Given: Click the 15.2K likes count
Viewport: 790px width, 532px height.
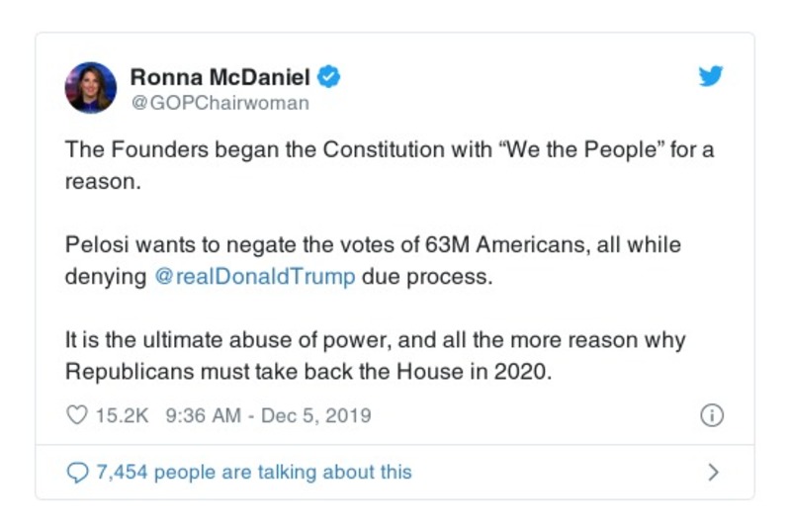Looking at the screenshot, I should point(122,415).
